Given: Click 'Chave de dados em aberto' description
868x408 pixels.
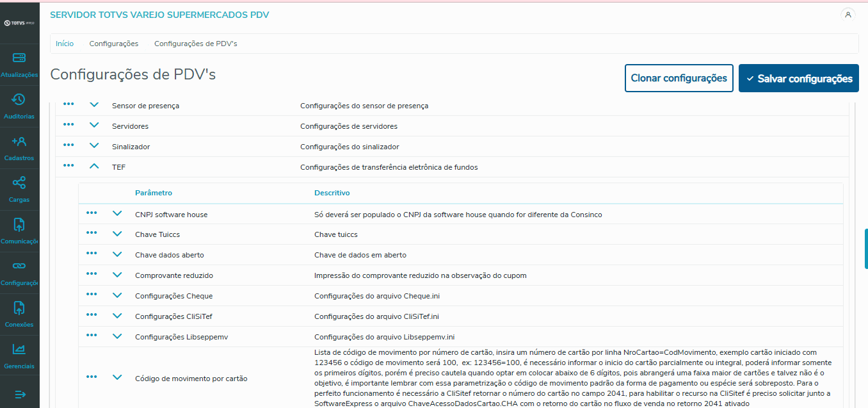Looking at the screenshot, I should [x=360, y=255].
